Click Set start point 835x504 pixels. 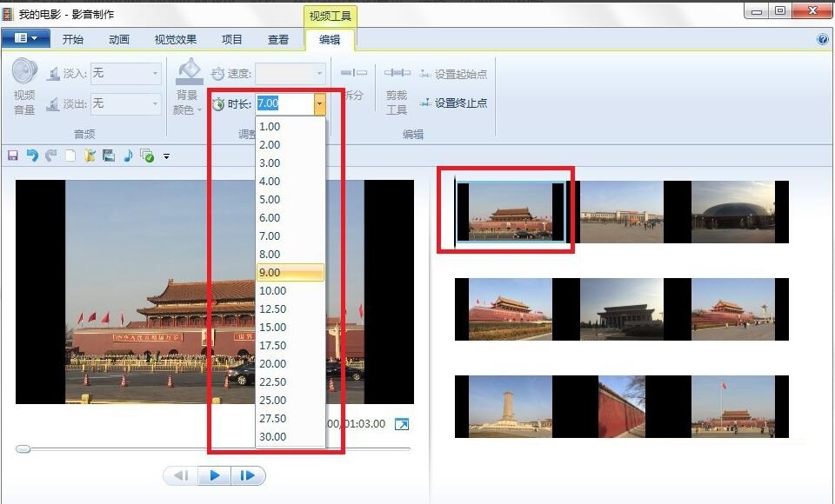point(453,74)
